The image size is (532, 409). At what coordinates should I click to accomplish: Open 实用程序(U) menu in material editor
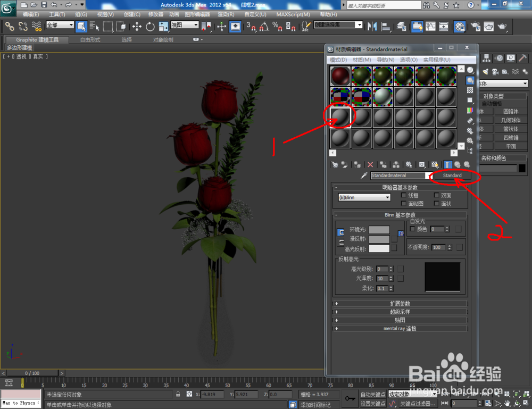(437, 60)
